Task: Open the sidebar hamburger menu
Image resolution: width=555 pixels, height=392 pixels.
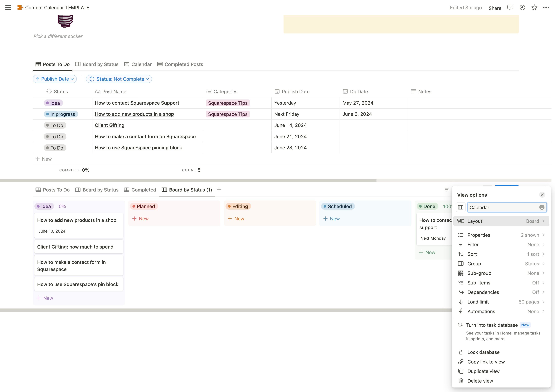Action: pos(8,7)
